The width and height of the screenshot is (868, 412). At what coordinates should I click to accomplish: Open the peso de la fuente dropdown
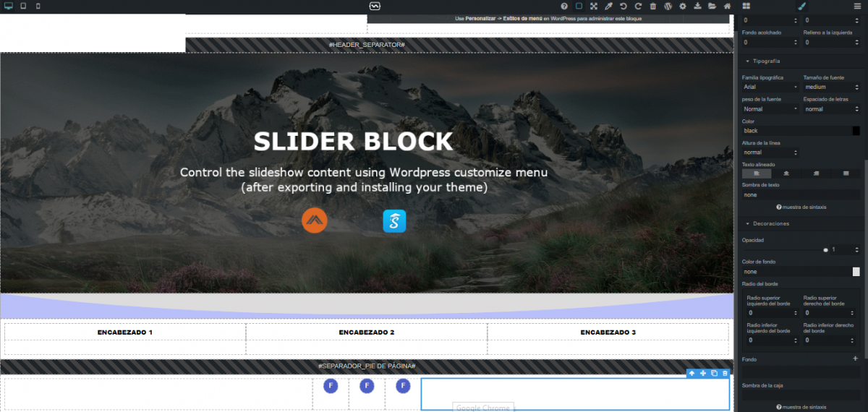770,109
